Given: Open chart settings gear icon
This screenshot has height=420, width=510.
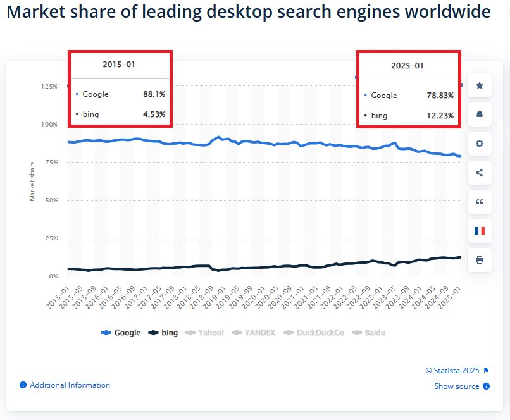Looking at the screenshot, I should pos(480,144).
